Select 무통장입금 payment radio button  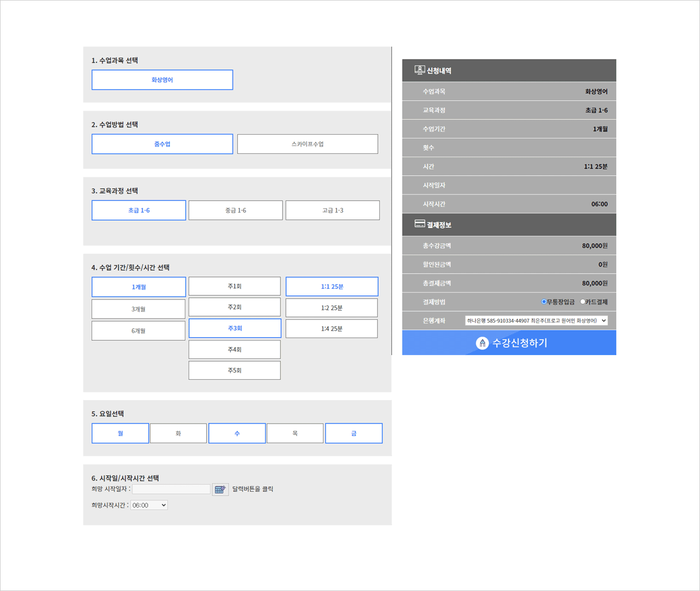point(544,302)
